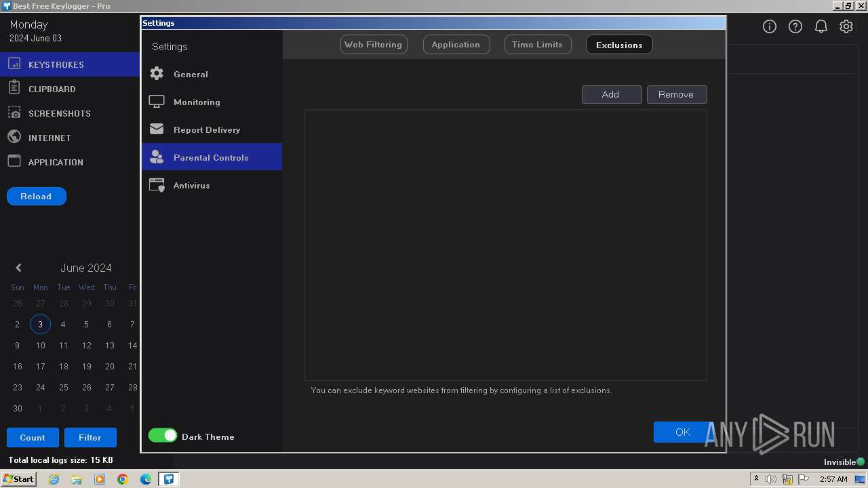Select the Report Delivery envelope icon

pyautogui.click(x=157, y=129)
